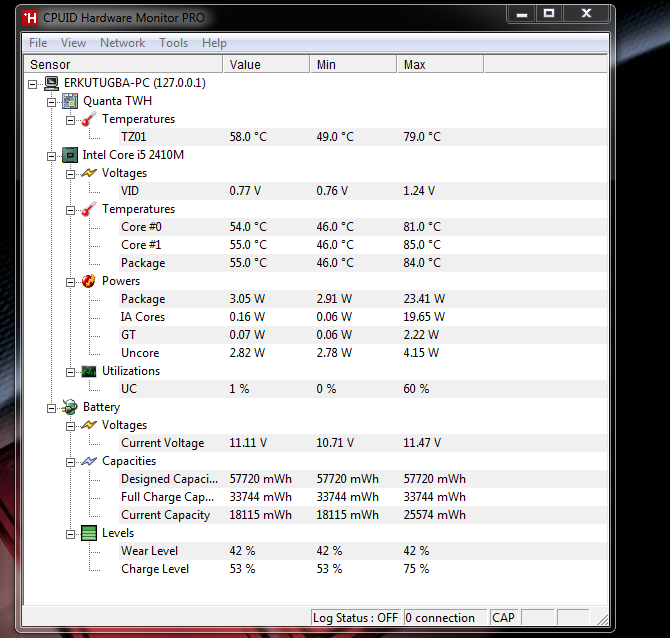Collapse the Intel Core i5 2410M node
670x638 pixels.
tap(51, 156)
